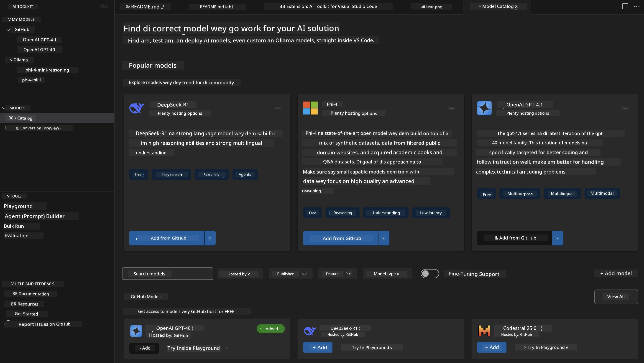Open DeepSeek-R1 popular card options menu

pyautogui.click(x=277, y=108)
